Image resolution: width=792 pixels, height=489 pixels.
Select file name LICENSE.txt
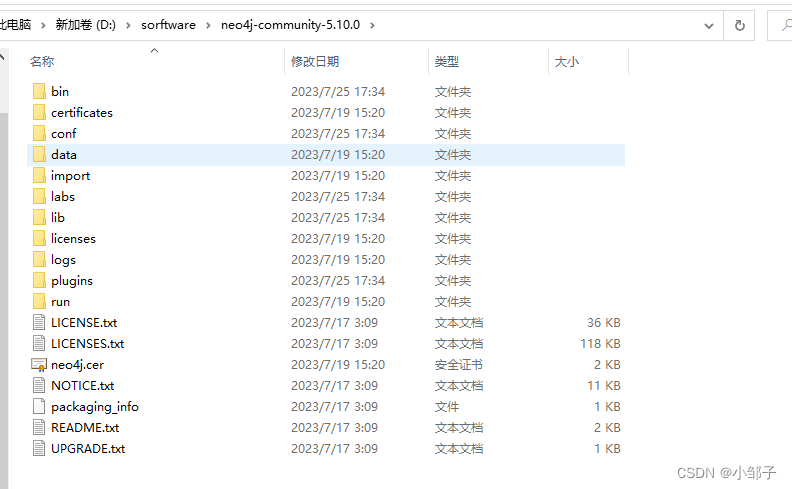[x=84, y=323]
